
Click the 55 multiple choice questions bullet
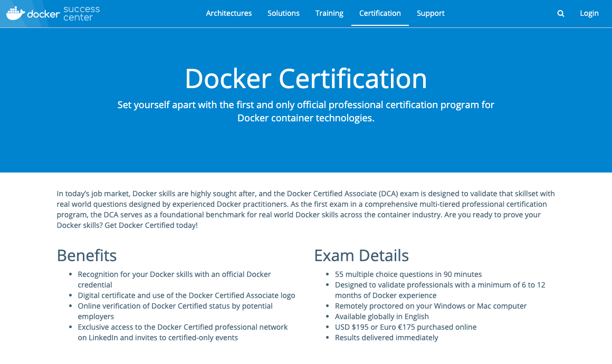pos(408,274)
